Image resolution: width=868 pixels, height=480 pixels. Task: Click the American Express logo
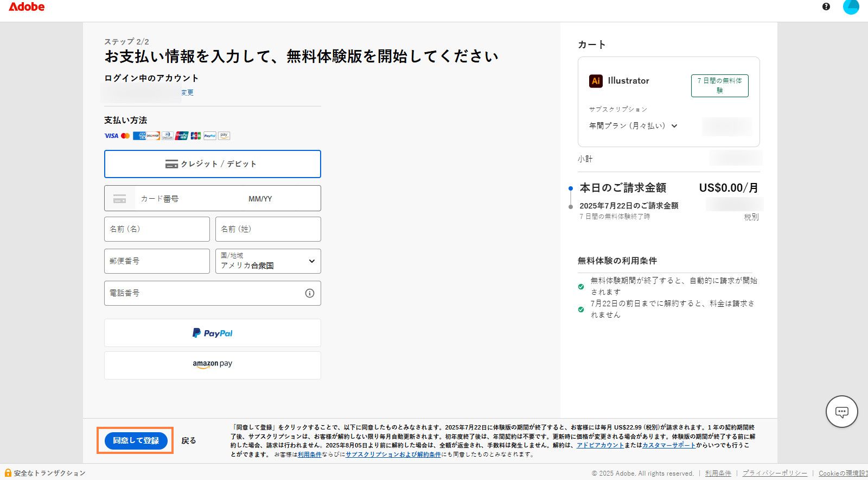click(139, 136)
